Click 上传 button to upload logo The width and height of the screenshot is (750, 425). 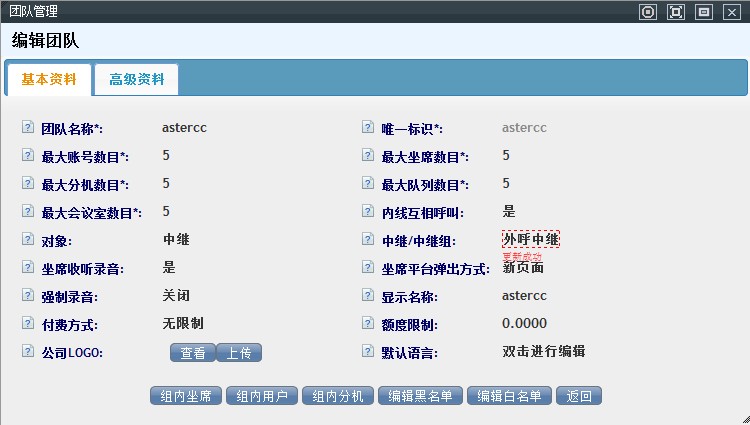(238, 352)
